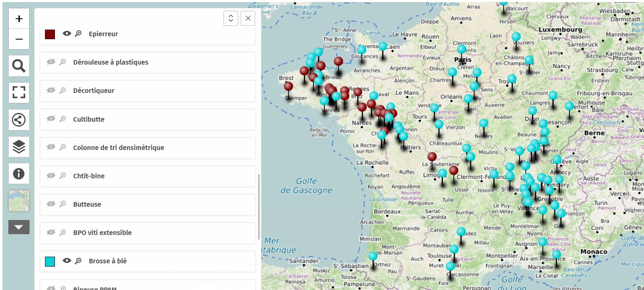Open the share map icon
Screen dimensions: 644x290
coord(19,120)
